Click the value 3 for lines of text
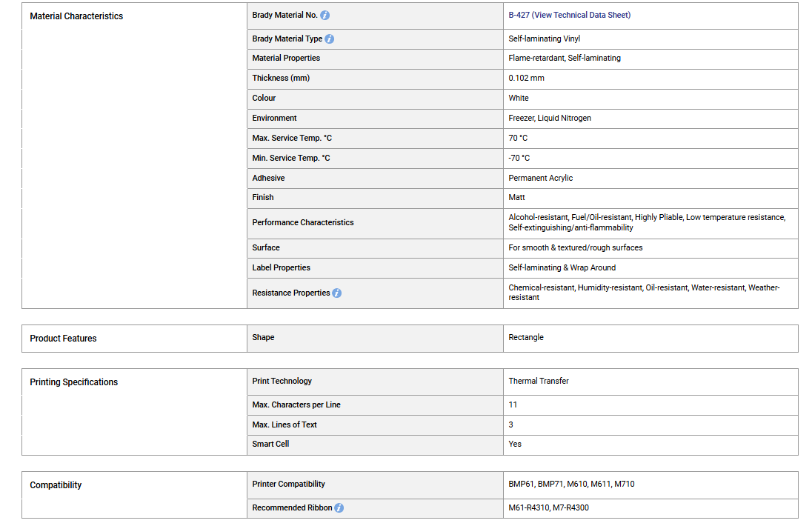Screen dimensions: 812x526 point(510,425)
